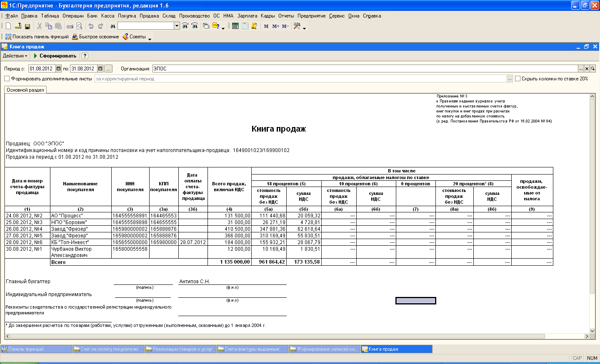Select the cell 24.08.2012, №2
The image size is (600, 364).
point(27,216)
